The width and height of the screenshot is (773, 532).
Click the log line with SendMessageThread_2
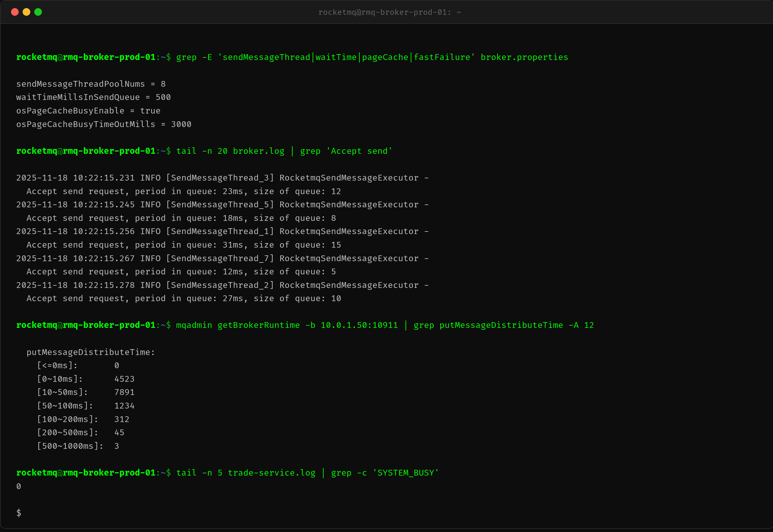pyautogui.click(x=222, y=285)
